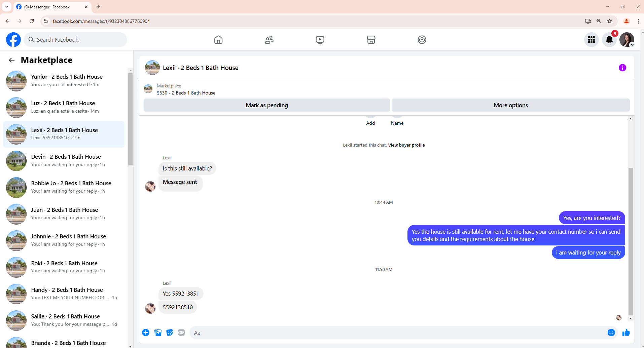Click the Aa message input box
The image size is (644, 348).
click(403, 333)
